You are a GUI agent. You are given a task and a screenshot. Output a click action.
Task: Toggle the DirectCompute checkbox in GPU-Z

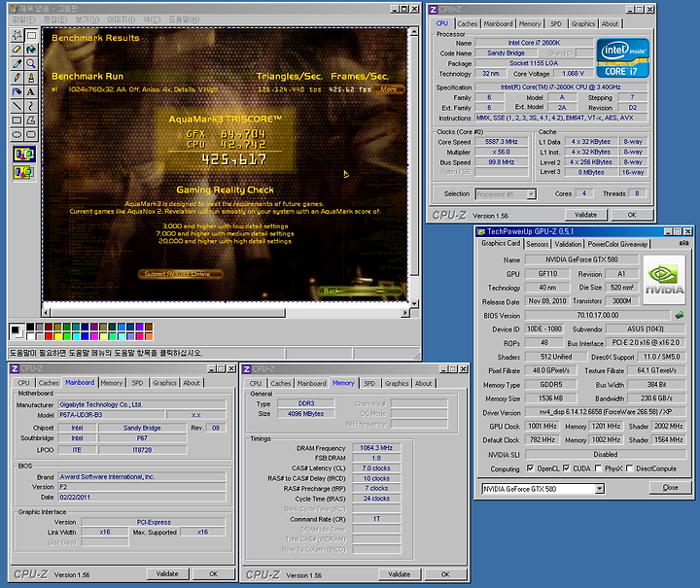(x=629, y=468)
